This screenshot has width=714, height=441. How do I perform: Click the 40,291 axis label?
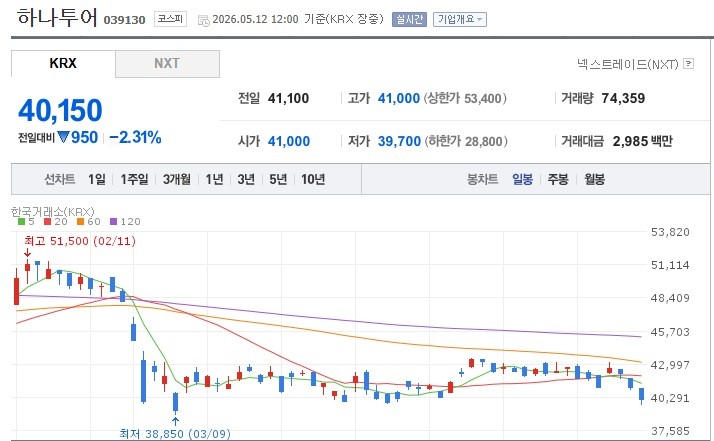click(x=670, y=398)
